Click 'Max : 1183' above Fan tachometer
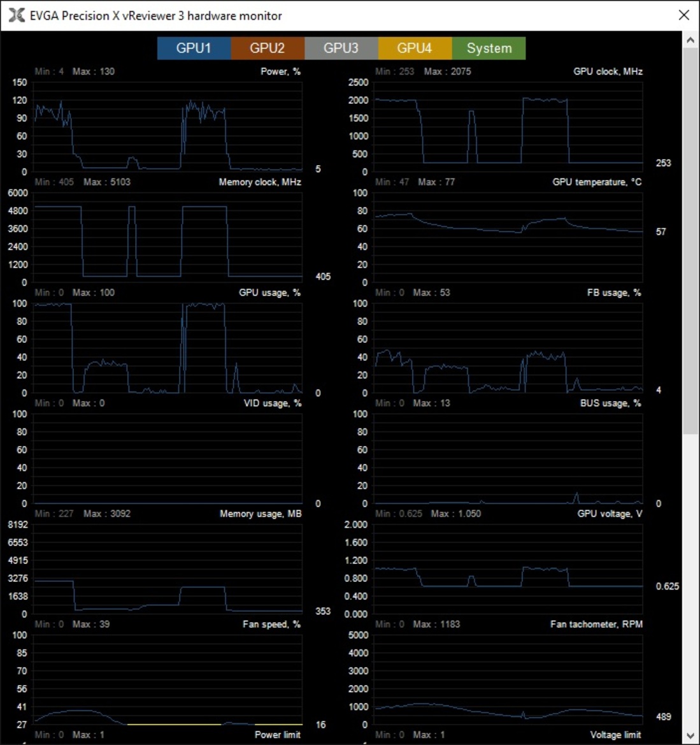This screenshot has height=745, width=700. tap(436, 625)
